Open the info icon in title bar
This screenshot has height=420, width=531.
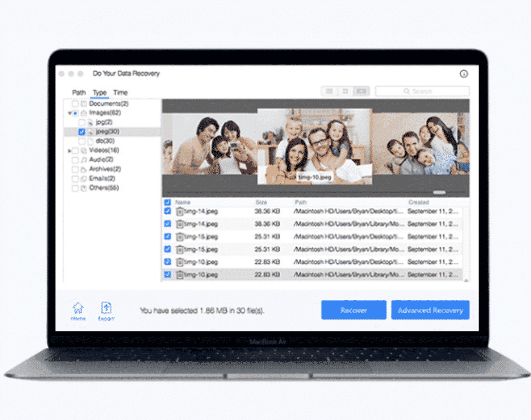click(463, 74)
